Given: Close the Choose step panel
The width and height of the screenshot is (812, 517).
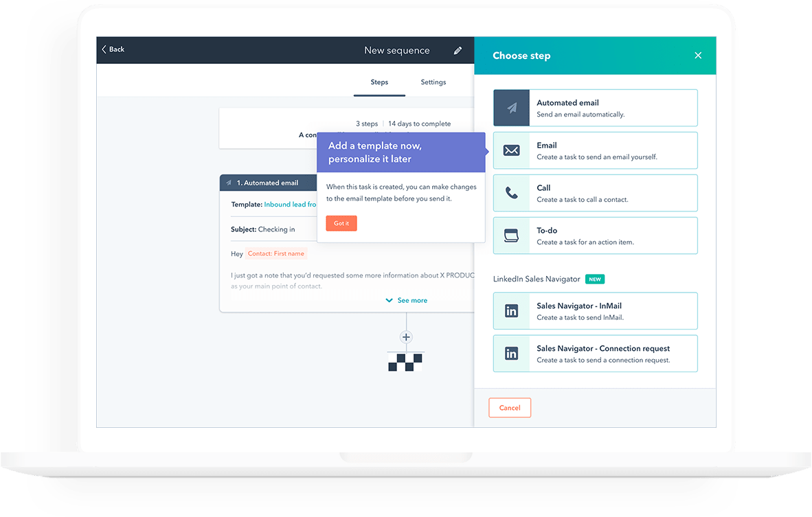Looking at the screenshot, I should click(x=698, y=55).
